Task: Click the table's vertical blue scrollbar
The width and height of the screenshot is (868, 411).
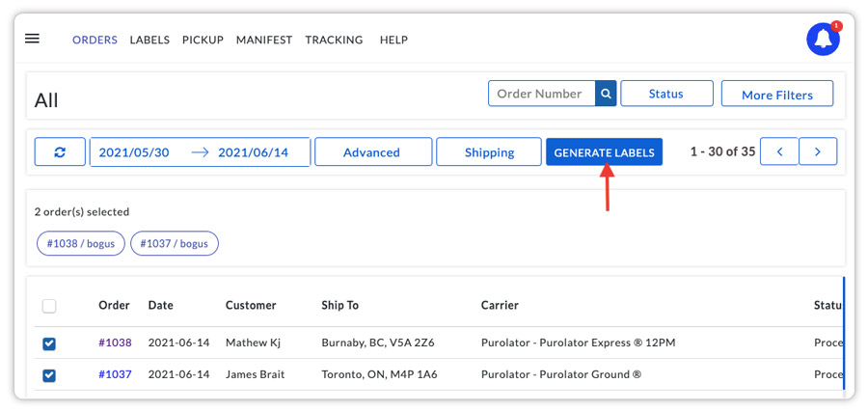Action: pos(844,334)
